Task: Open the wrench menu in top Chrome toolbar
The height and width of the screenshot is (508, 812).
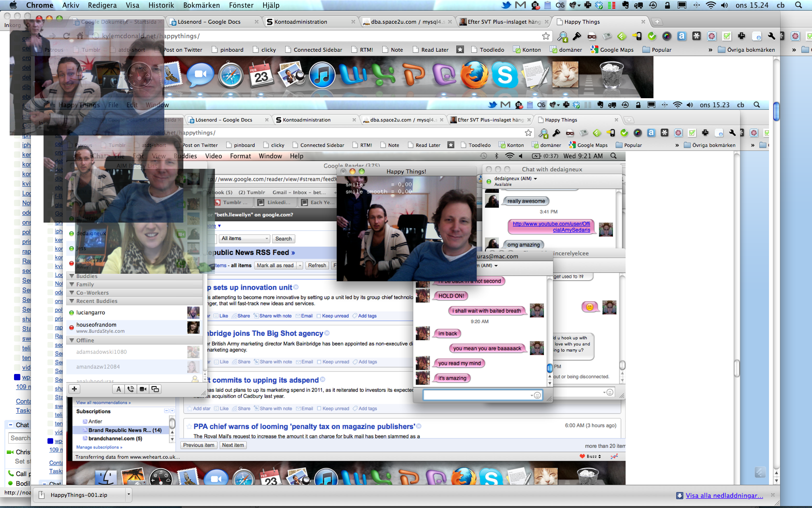Action: coord(771,36)
